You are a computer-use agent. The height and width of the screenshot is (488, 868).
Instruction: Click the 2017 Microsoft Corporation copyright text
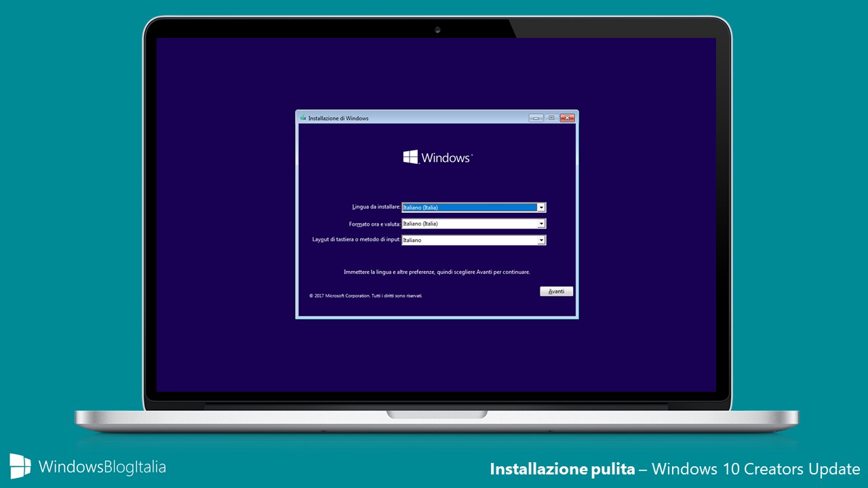[x=366, y=296]
